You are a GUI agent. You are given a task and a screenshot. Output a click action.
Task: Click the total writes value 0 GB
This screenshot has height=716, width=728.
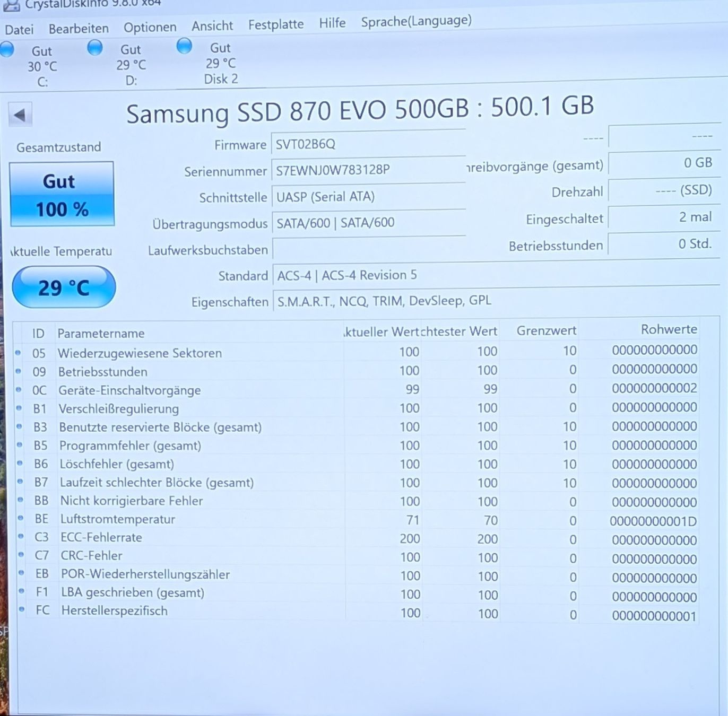pos(663,163)
